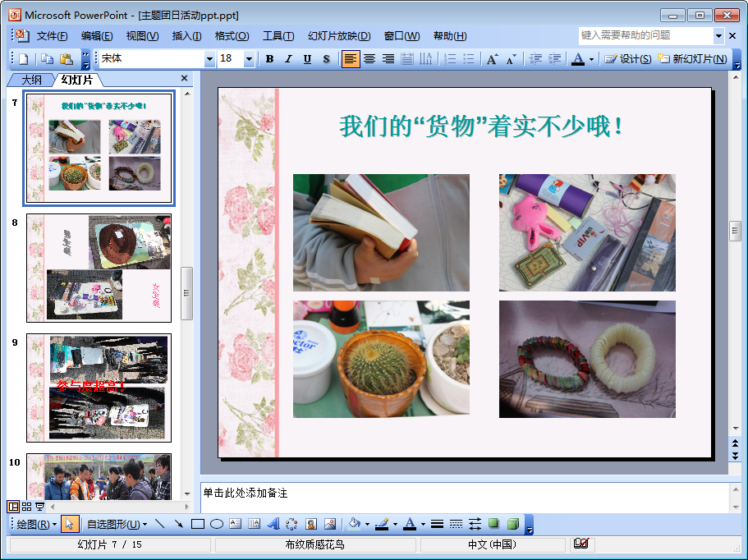Switch to the 幻灯片 slides tab
The image size is (748, 560).
pos(77,80)
